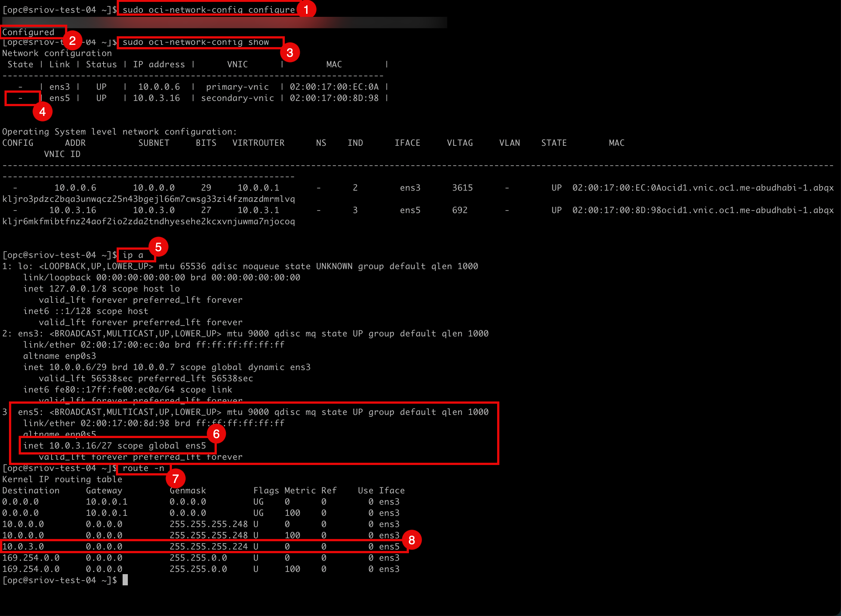
Task: Click the highlighted dash State of ens5
Action: 21,98
